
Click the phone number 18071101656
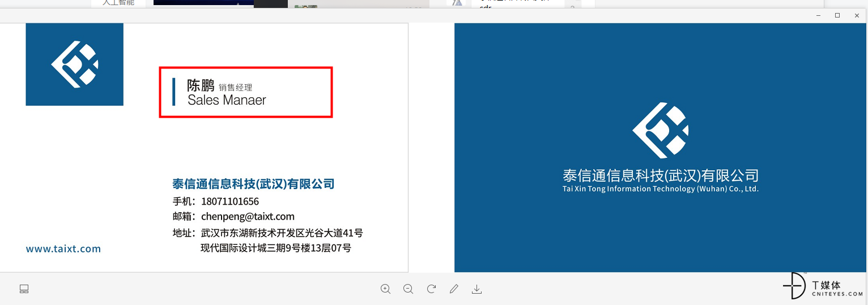pos(230,201)
